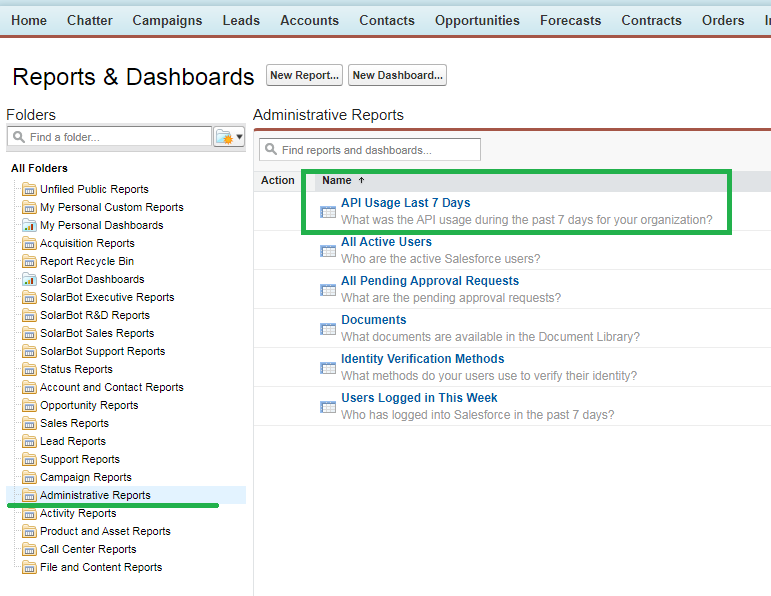The image size is (771, 596).
Task: Focus the Find a folder search field
Action: pos(109,137)
